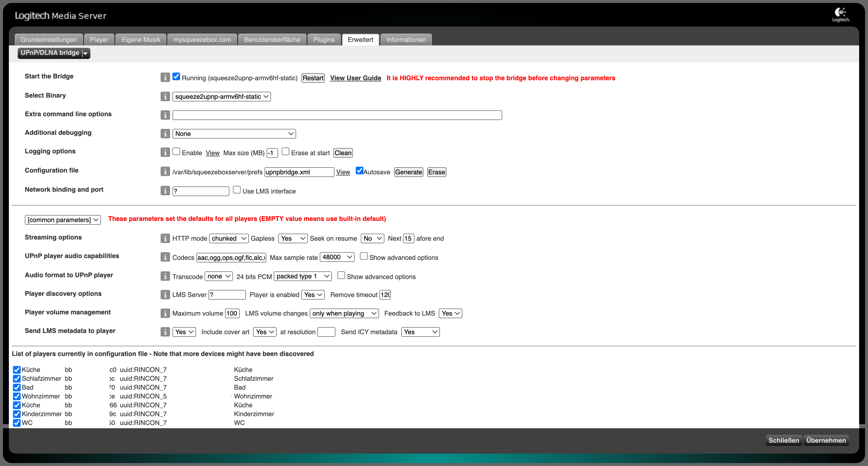Click the Übernehmen button
Screen dimensions: 868x466
826,440
